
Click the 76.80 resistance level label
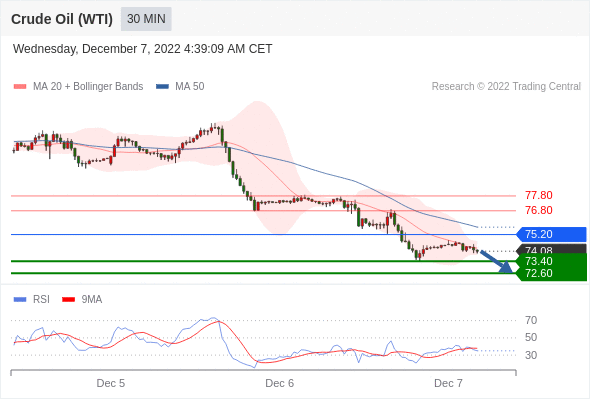pyautogui.click(x=539, y=210)
